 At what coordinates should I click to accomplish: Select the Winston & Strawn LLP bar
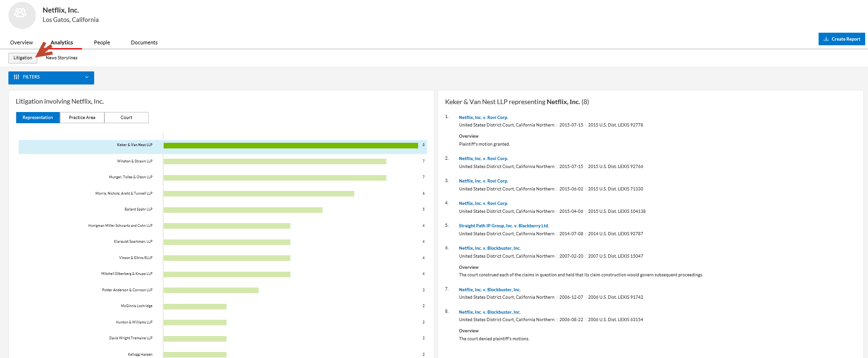pyautogui.click(x=275, y=161)
